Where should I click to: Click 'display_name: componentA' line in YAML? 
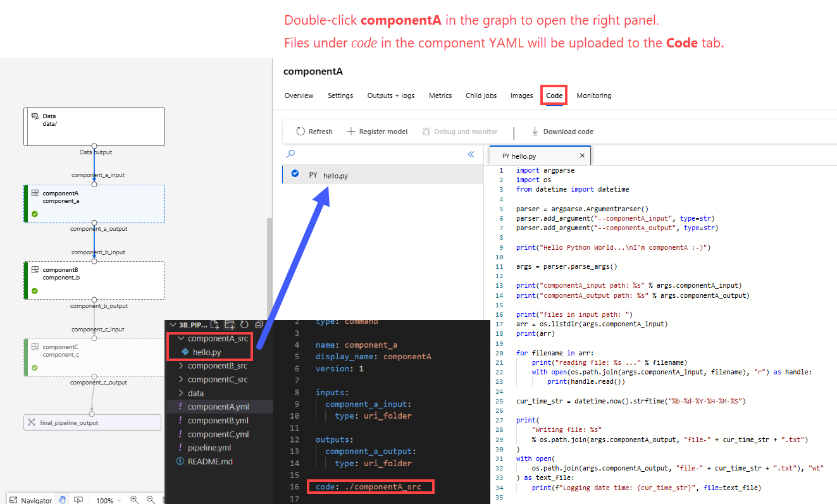pyautogui.click(x=373, y=357)
